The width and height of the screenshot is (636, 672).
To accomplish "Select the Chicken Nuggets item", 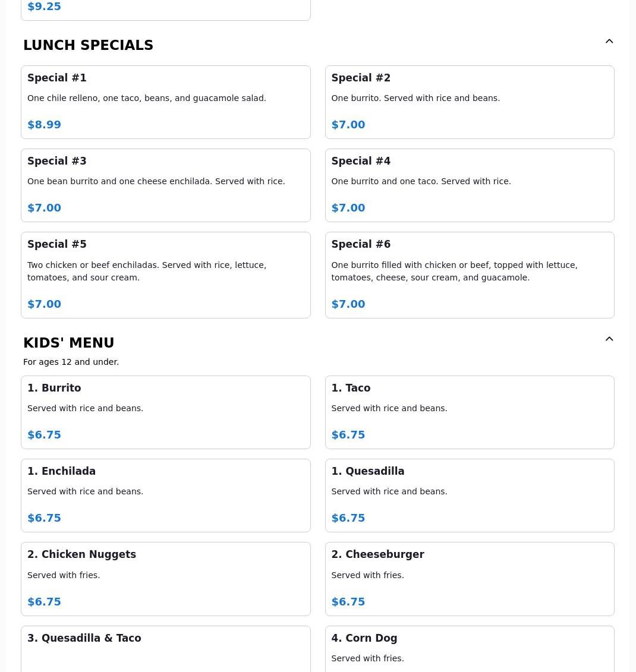I will pos(165,579).
